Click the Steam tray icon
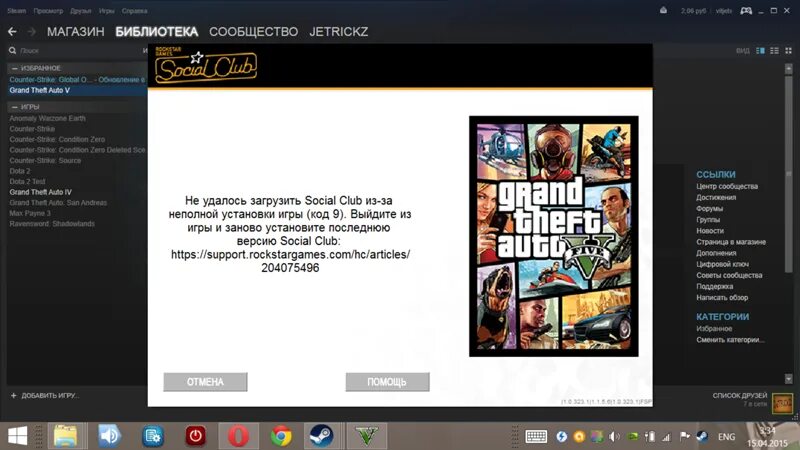The width and height of the screenshot is (800, 450). pos(702,436)
